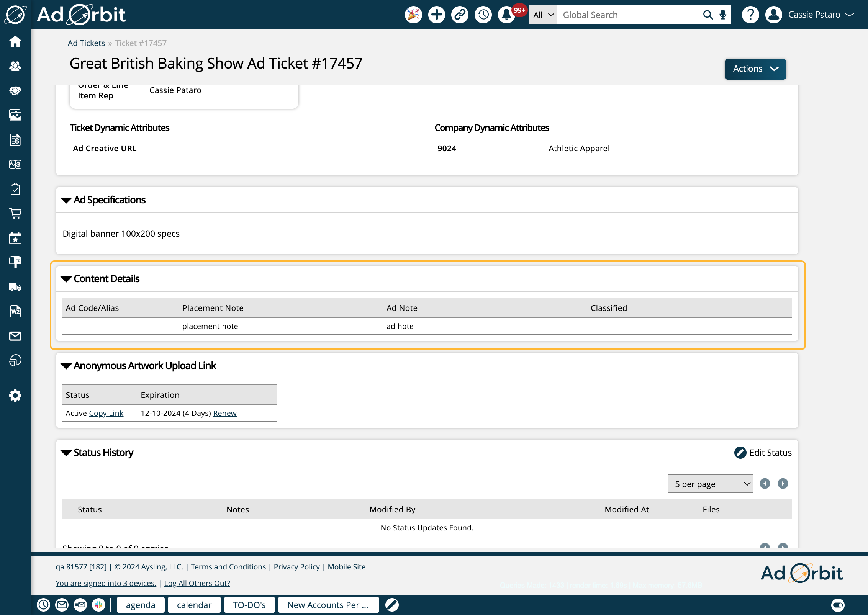
Task: Open Mobile Site link
Action: point(347,567)
